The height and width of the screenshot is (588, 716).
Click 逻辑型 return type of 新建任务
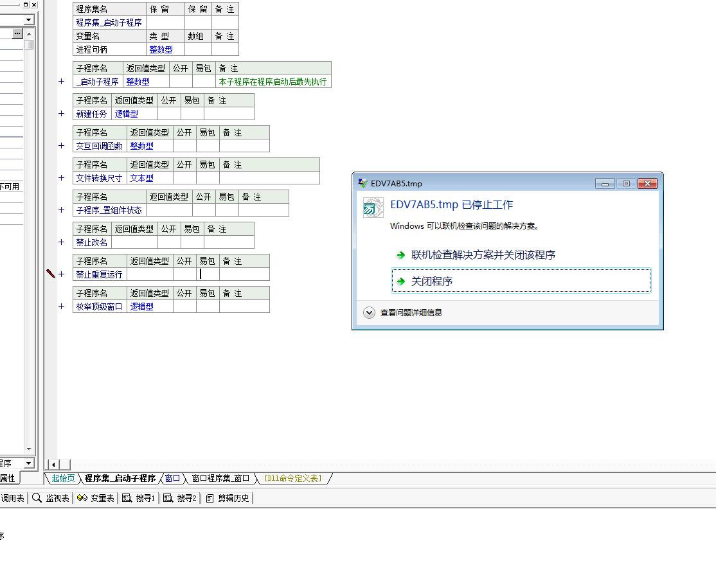click(126, 114)
